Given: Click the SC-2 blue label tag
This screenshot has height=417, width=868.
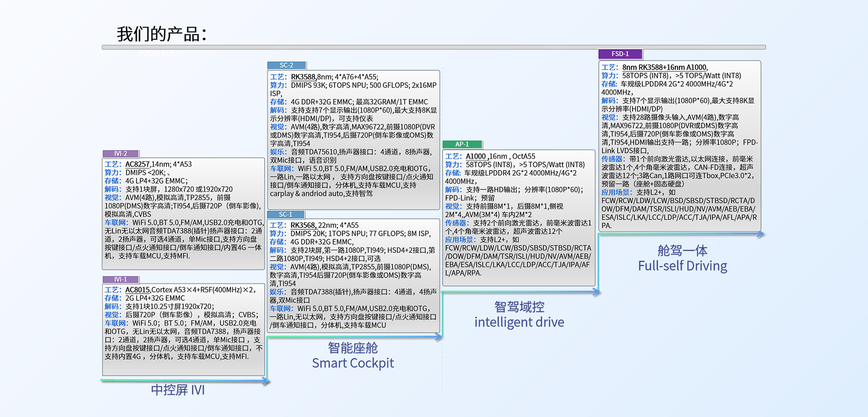Looking at the screenshot, I should tap(287, 65).
